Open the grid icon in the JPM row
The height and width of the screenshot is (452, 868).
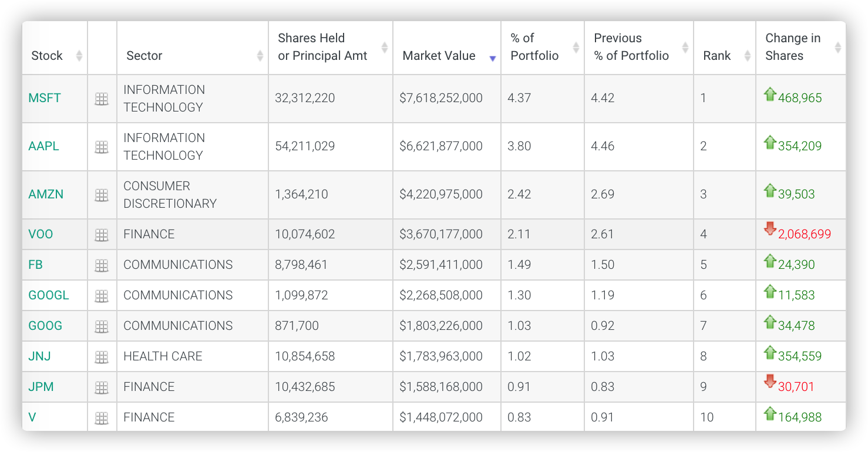(102, 388)
